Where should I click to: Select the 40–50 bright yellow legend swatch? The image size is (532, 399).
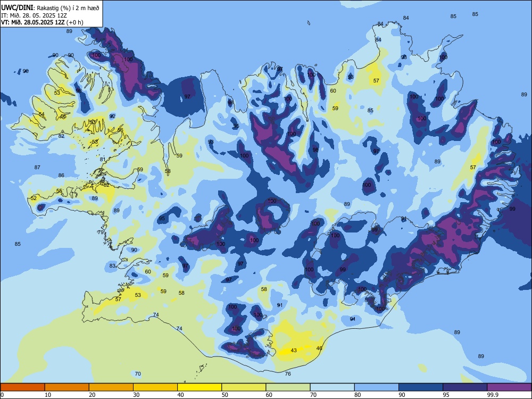tap(199, 387)
